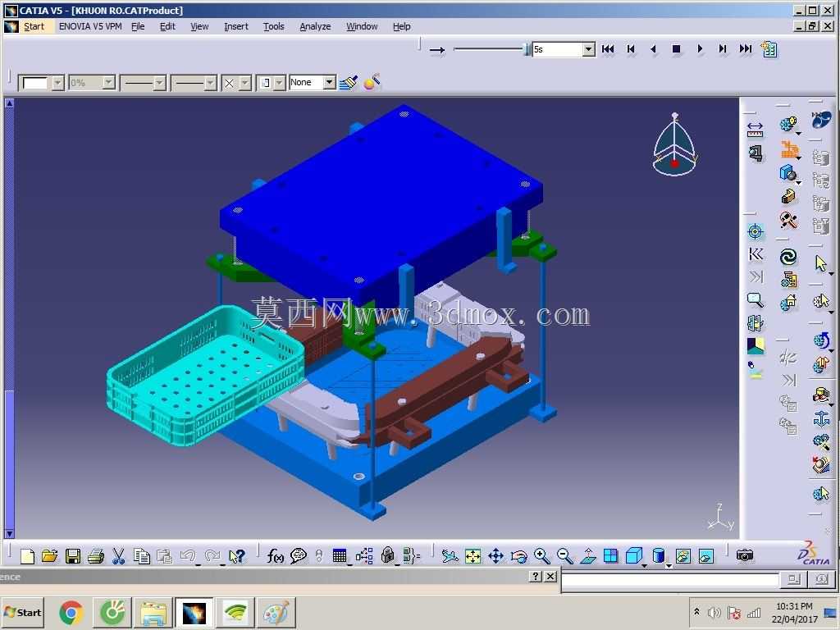Click the fill color swatch box
This screenshot has height=630, width=840.
tap(34, 83)
